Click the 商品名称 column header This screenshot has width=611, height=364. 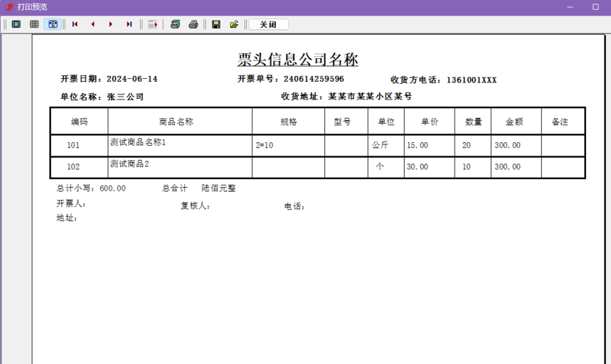tap(176, 122)
